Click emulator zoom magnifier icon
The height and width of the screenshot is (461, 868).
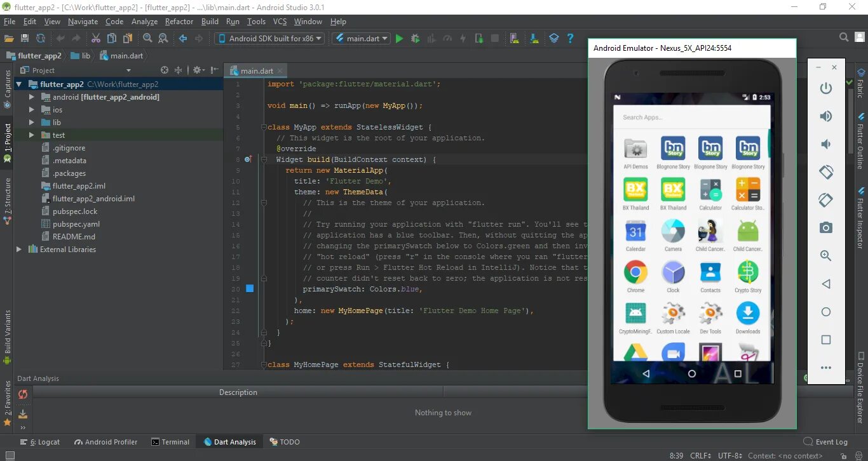[x=826, y=255]
